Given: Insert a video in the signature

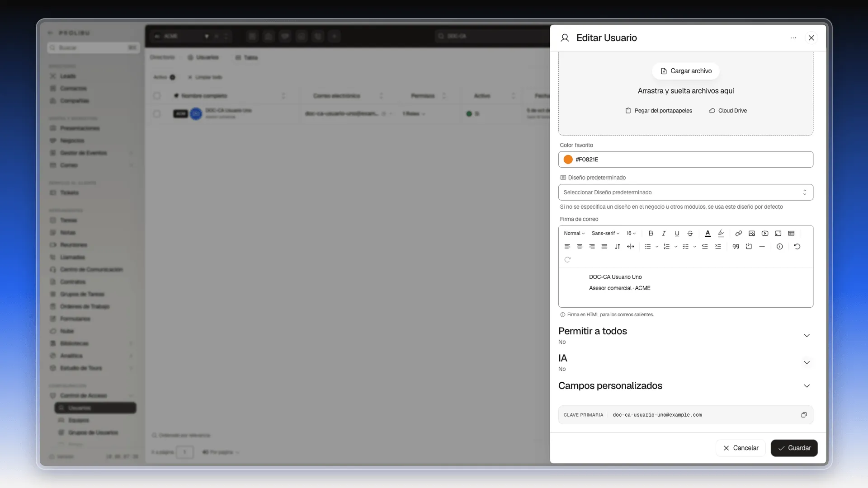Looking at the screenshot, I should click(x=765, y=234).
